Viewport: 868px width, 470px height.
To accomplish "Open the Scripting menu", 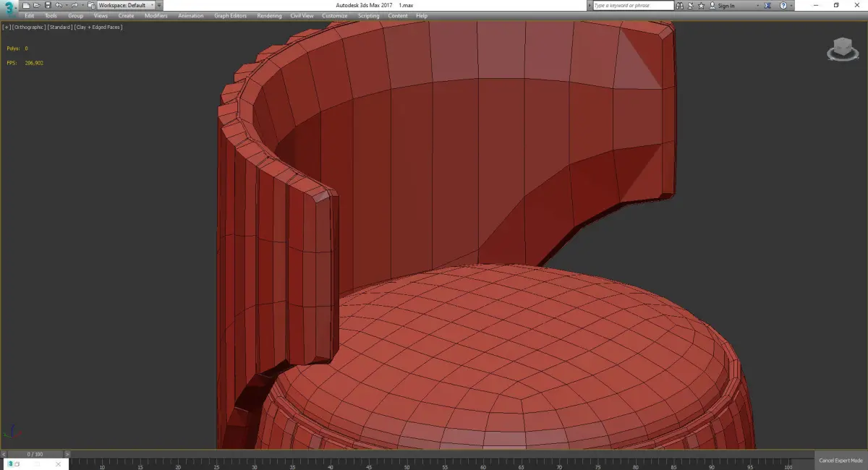I will tap(368, 16).
